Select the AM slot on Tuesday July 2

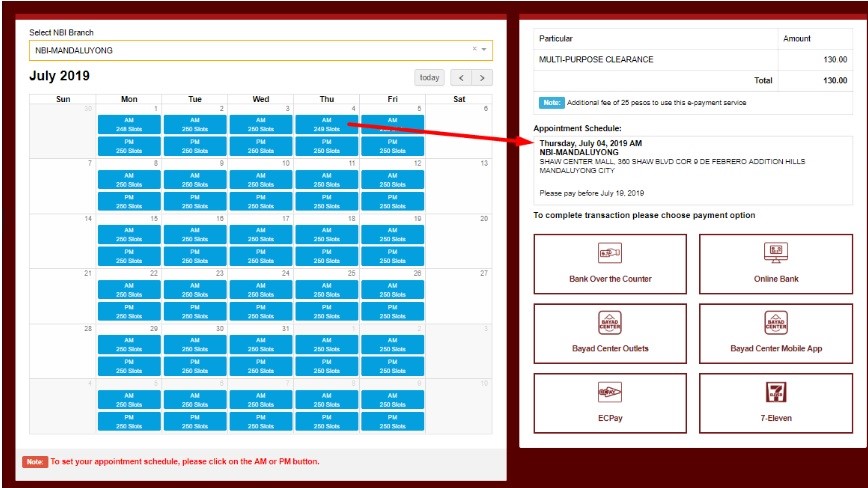coord(195,124)
